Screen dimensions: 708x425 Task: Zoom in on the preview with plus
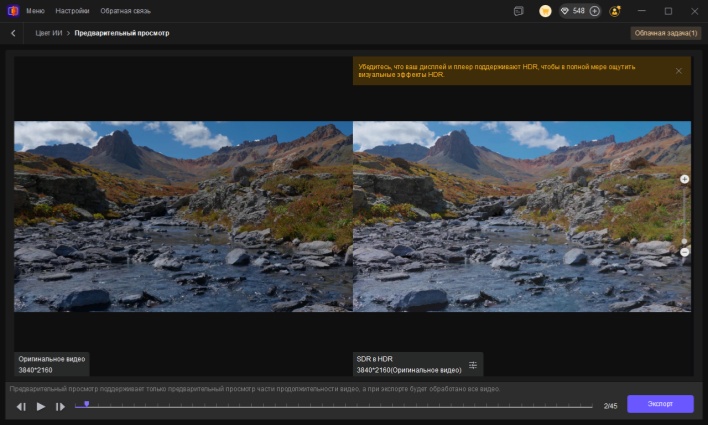684,179
